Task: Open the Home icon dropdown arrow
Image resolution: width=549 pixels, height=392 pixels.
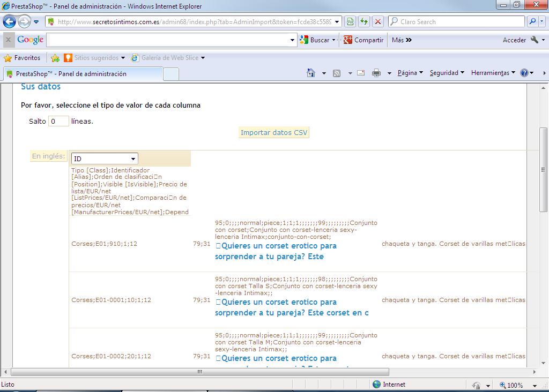Action: (x=324, y=73)
